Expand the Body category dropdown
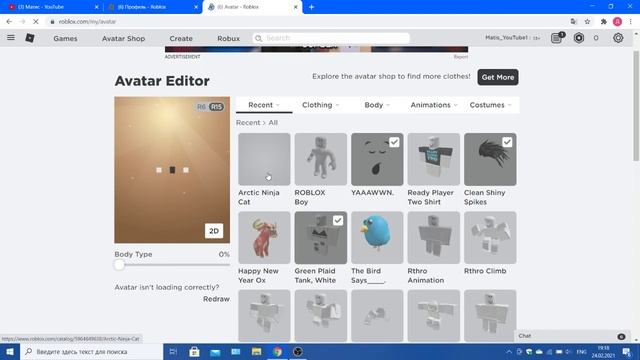 click(377, 105)
